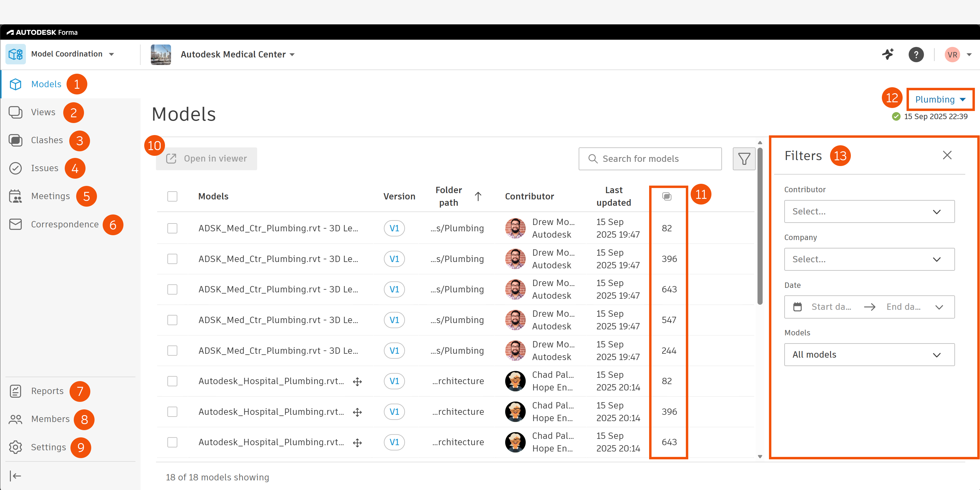Toggle the select-all models checkbox
This screenshot has height=490, width=980.
point(172,196)
